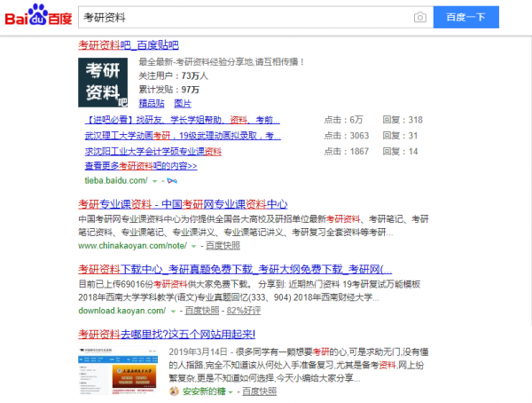532x403 pixels.
Task: Click the 安安新的糖 author name
Action: [204, 391]
